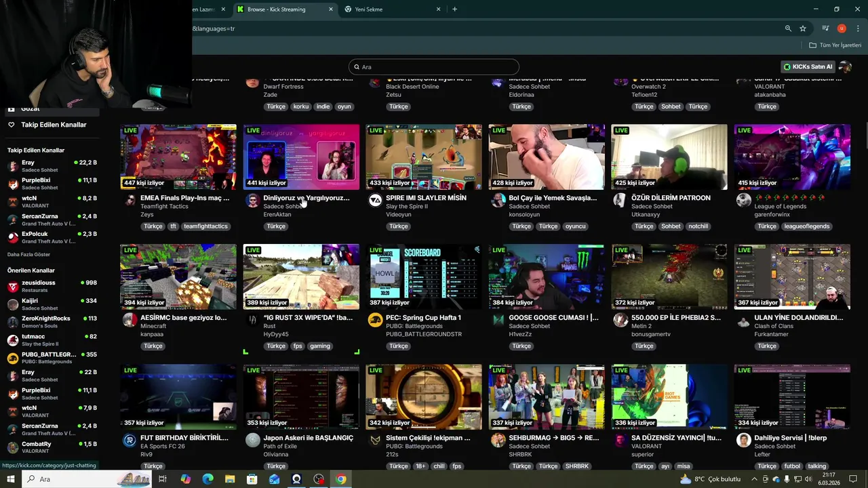Open Kick user avatar menu

point(845,66)
